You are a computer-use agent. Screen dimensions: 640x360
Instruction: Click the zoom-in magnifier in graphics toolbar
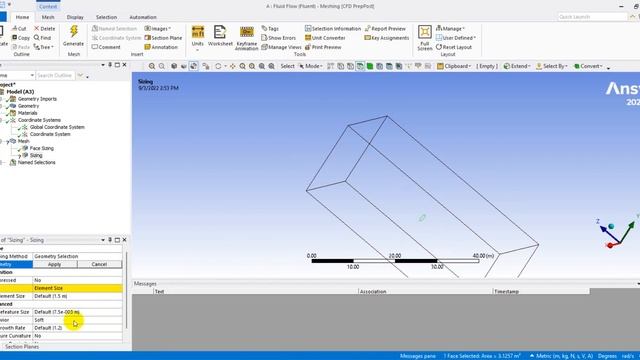(152, 66)
